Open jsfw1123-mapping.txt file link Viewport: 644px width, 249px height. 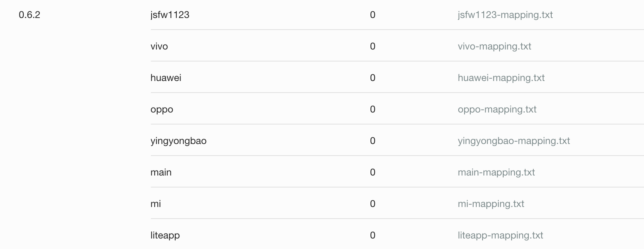coord(505,15)
